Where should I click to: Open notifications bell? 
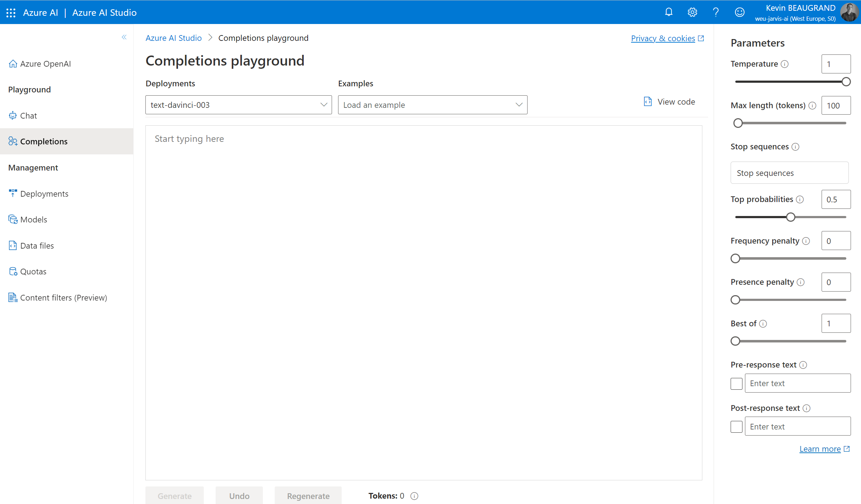(669, 12)
